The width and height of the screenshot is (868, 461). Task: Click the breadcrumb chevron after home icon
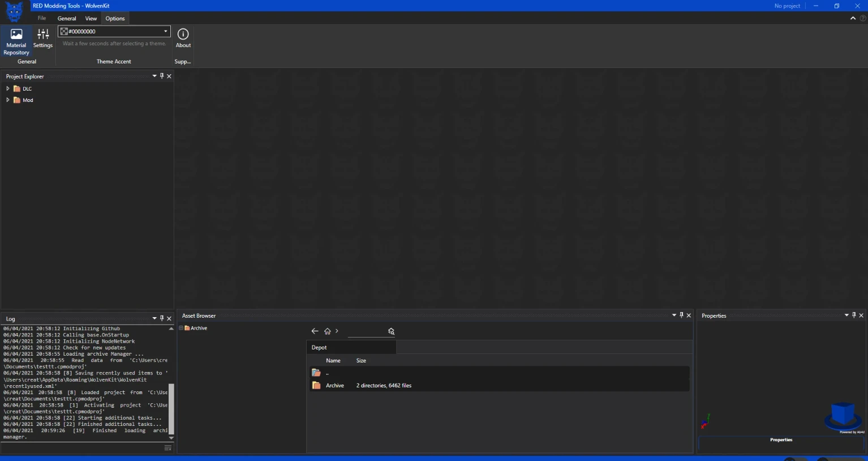pyautogui.click(x=337, y=331)
